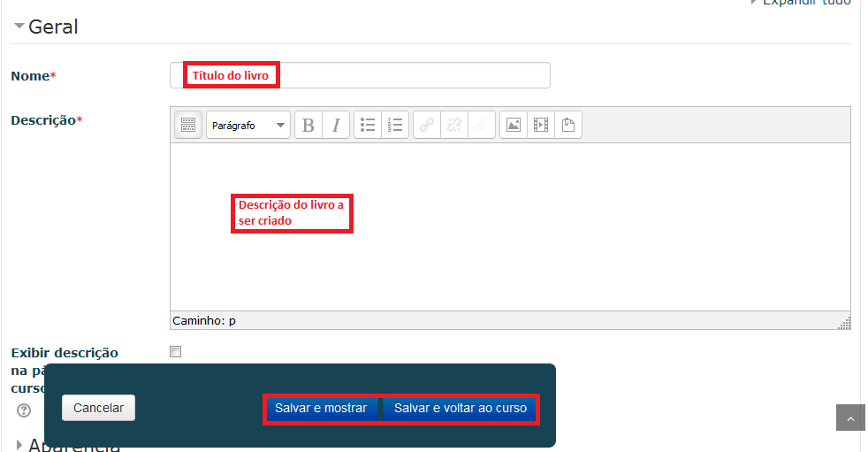This screenshot has width=868, height=452.
Task: Click the 'Expandir tudo' link
Action: (x=804, y=3)
